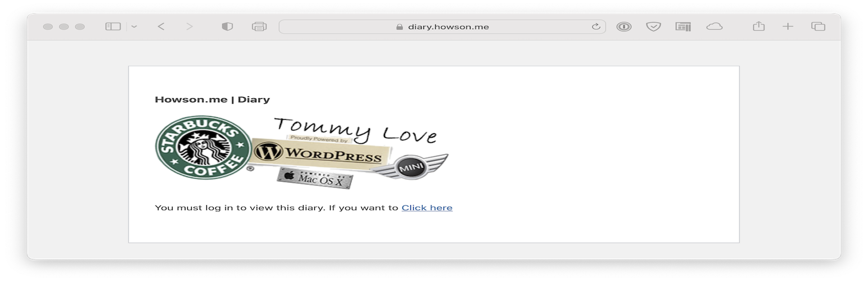Image resolution: width=868 pixels, height=281 pixels.
Task: Click the Mac OS X badge image
Action: click(x=315, y=178)
